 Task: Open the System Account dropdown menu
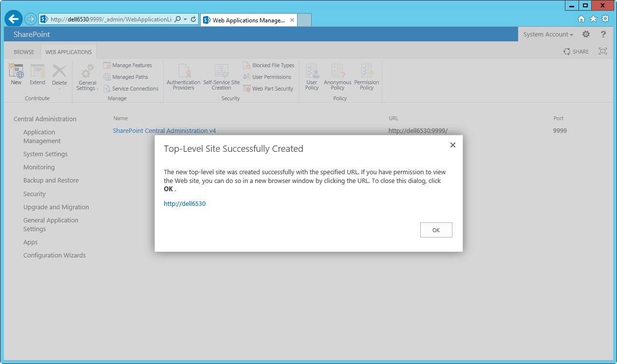point(548,35)
